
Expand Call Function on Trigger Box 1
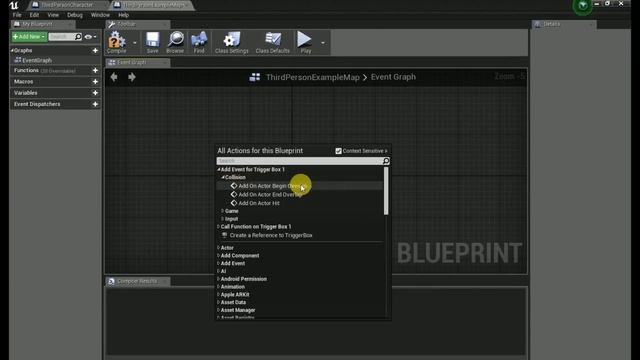218,226
